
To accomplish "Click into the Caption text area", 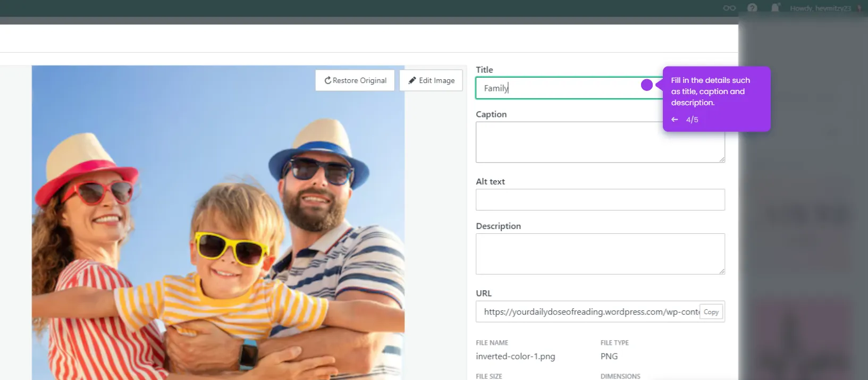I will click(x=600, y=142).
